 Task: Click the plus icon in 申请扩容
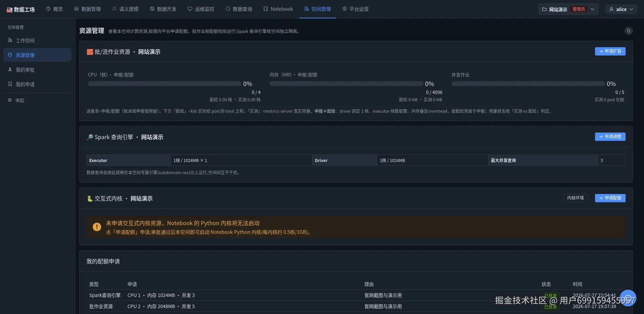coord(601,51)
